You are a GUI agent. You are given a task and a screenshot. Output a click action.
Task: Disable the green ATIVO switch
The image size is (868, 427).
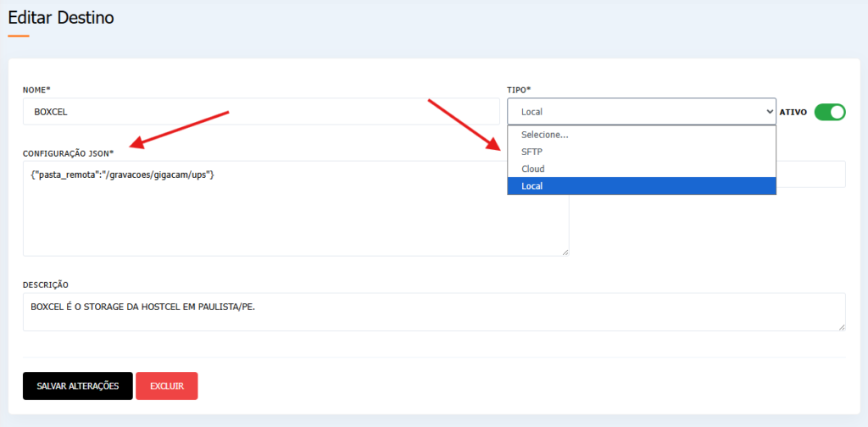pos(830,112)
